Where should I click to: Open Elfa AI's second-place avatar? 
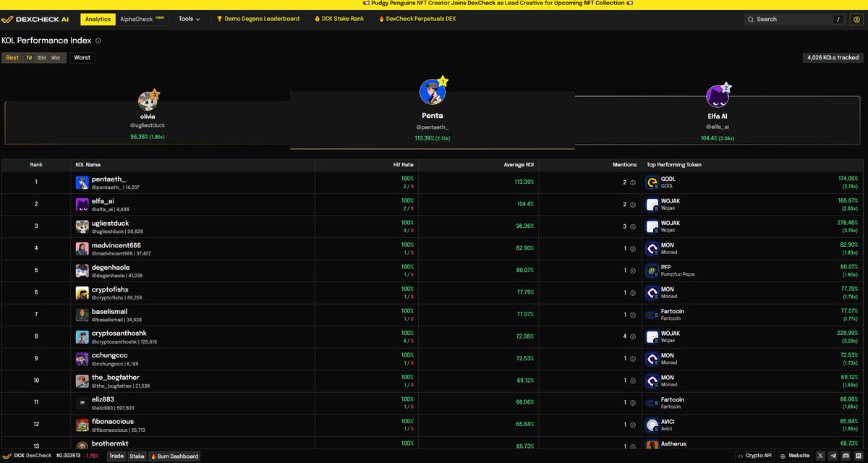pyautogui.click(x=718, y=96)
